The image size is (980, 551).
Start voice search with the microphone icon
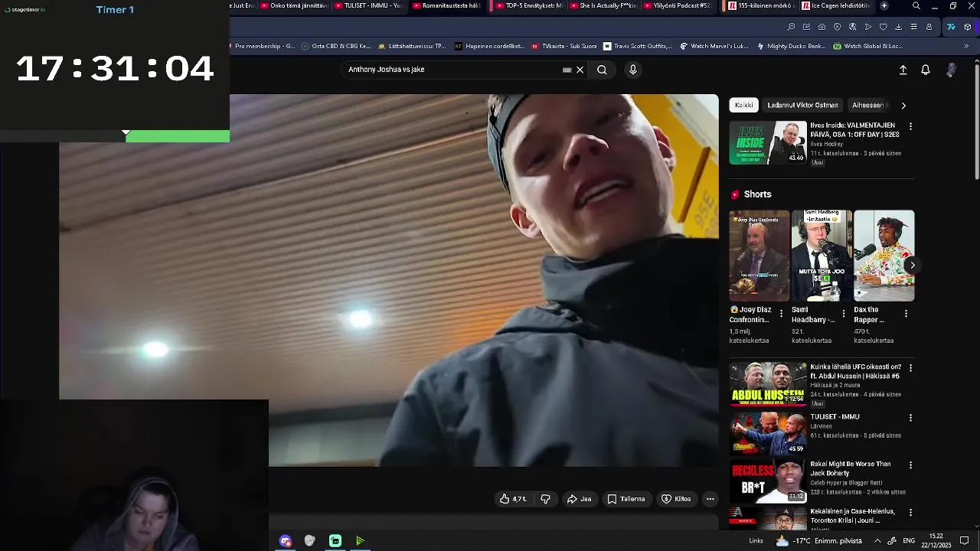(632, 70)
